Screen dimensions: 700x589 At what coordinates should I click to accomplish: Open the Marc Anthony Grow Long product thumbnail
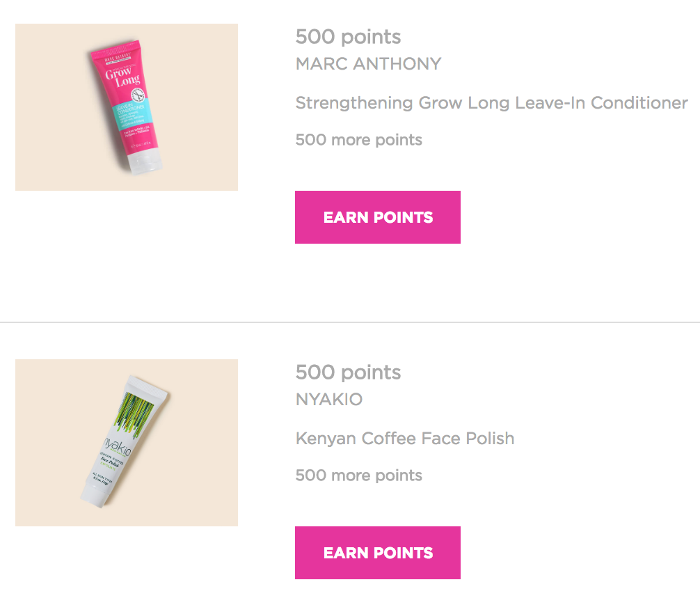click(x=127, y=107)
